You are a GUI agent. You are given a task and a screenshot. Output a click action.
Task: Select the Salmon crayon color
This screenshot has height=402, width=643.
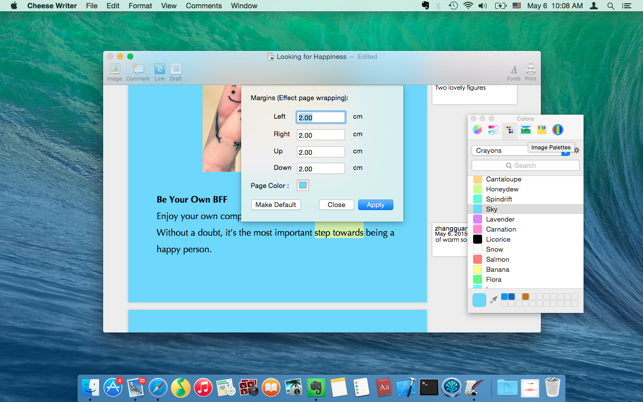click(x=525, y=259)
